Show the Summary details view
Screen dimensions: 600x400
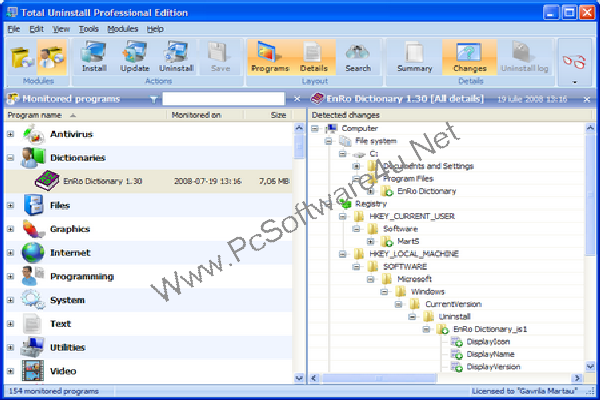click(x=415, y=57)
